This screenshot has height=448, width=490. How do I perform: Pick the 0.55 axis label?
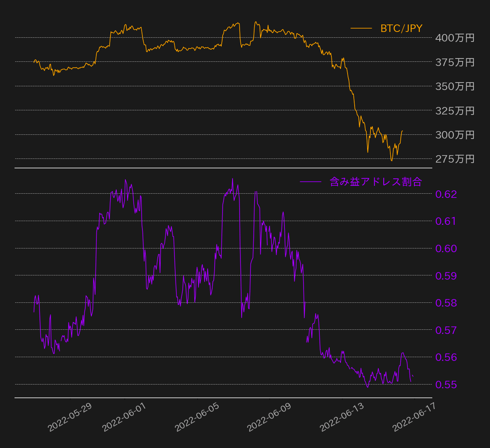click(x=446, y=385)
